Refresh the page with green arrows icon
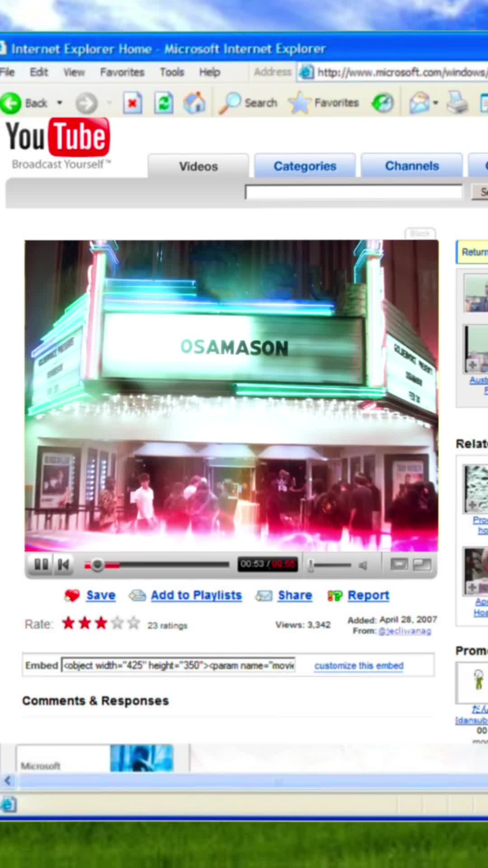Image resolution: width=488 pixels, height=868 pixels. click(x=164, y=103)
